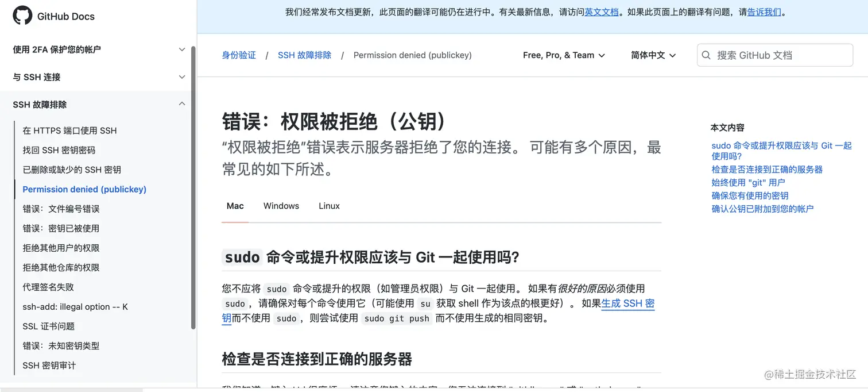Click the GitHub Octocat logo icon
868x392 pixels.
click(22, 16)
